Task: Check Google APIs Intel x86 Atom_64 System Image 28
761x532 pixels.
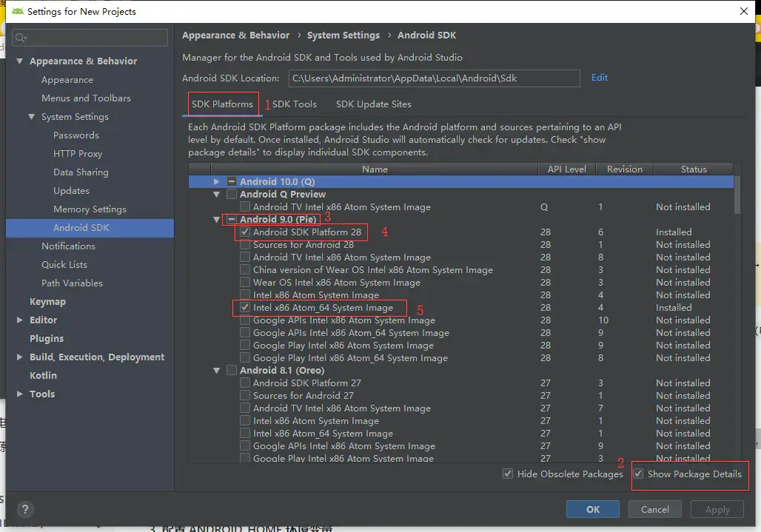Action: [245, 333]
